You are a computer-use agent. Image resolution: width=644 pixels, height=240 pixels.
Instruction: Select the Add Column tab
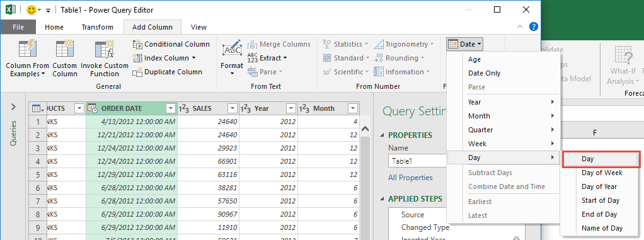pyautogui.click(x=152, y=27)
